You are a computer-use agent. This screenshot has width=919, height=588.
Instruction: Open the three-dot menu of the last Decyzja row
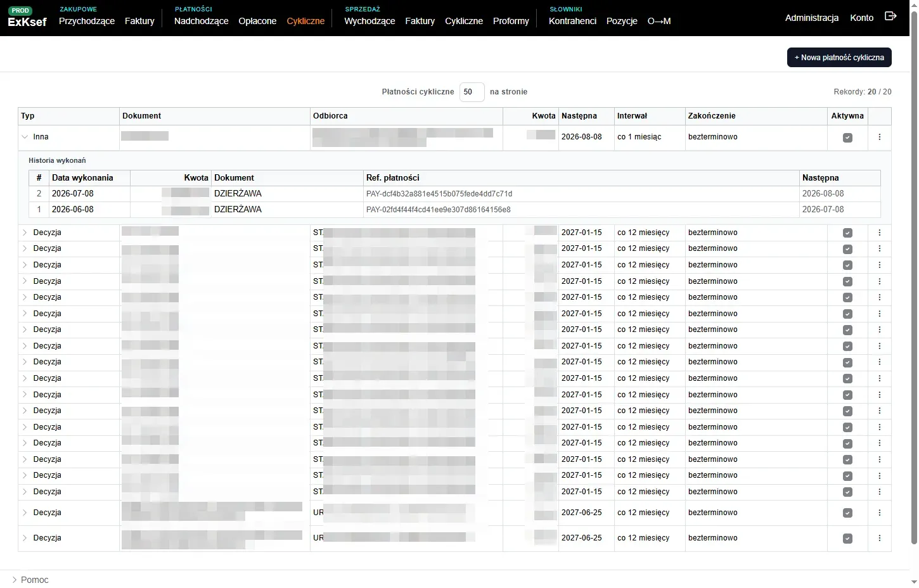(879, 538)
